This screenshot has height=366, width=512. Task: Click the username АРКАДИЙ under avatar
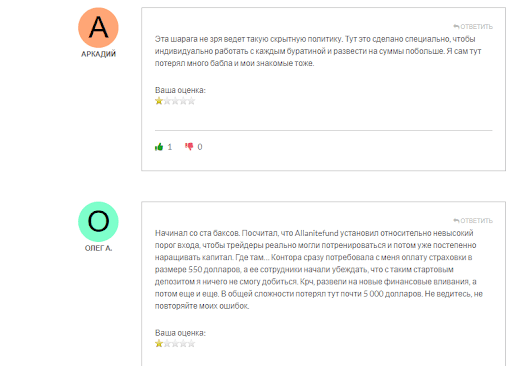tap(98, 54)
